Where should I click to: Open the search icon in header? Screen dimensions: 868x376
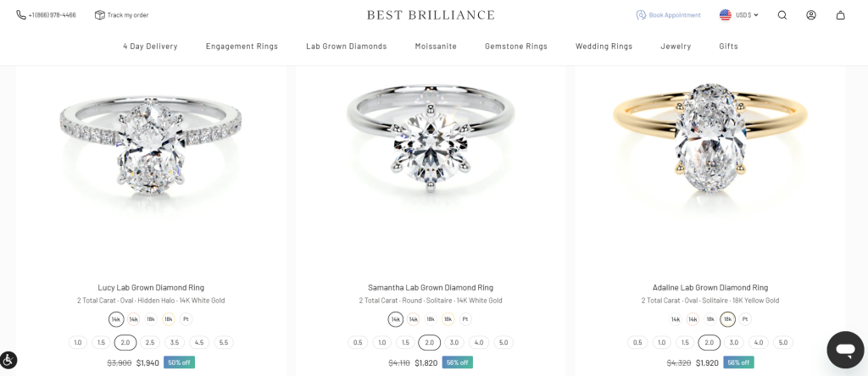(782, 15)
